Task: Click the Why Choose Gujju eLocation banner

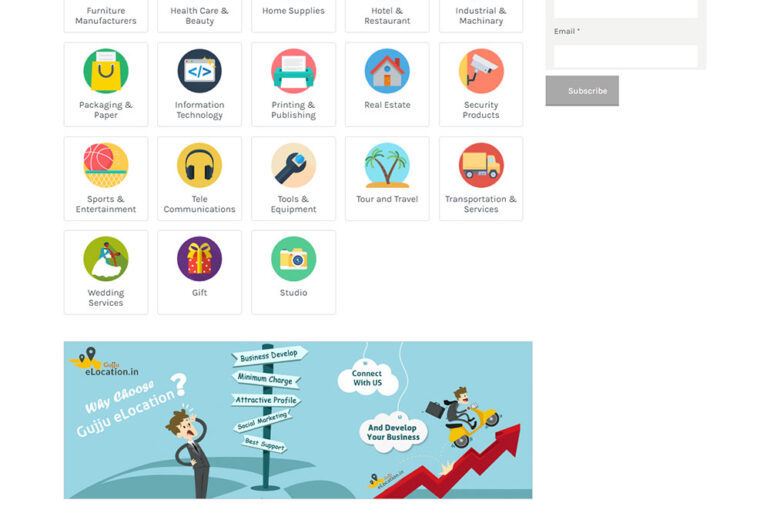Action: tap(298, 420)
